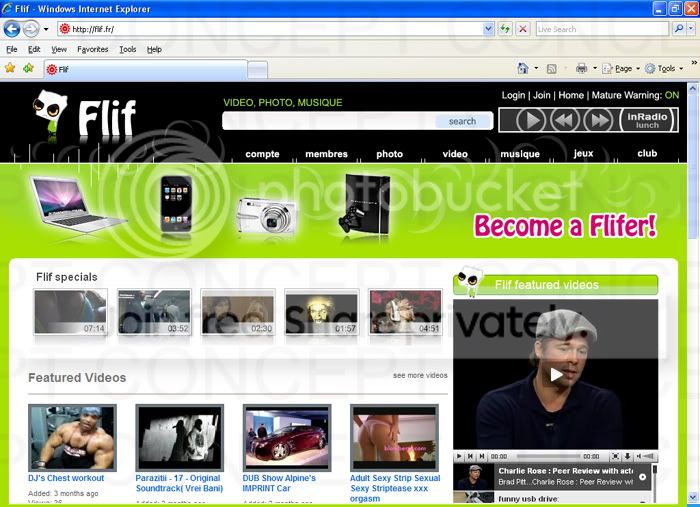Click the Live Search input box
Screen dimensions: 700x507
click(602, 29)
